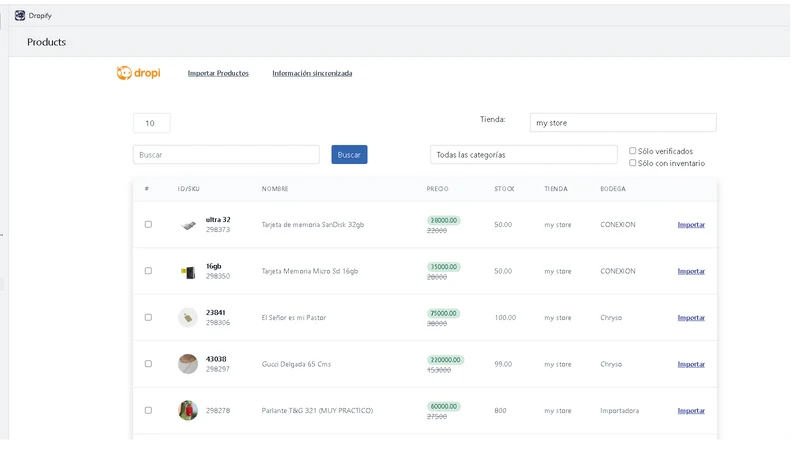Open the Información sincronizada tab
800x450 pixels.
[312, 73]
